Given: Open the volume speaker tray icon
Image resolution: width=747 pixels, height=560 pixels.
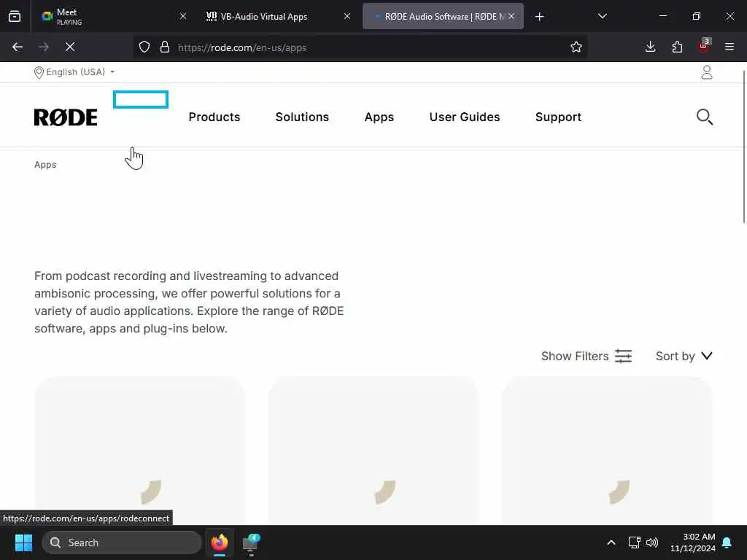Looking at the screenshot, I should click(652, 542).
